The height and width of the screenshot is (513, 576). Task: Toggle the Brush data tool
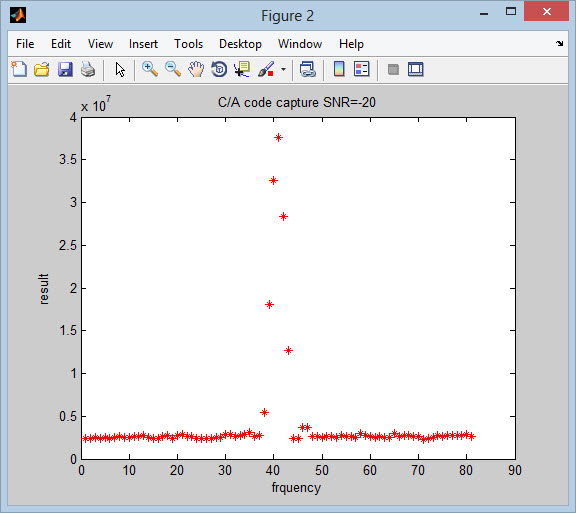pos(266,69)
